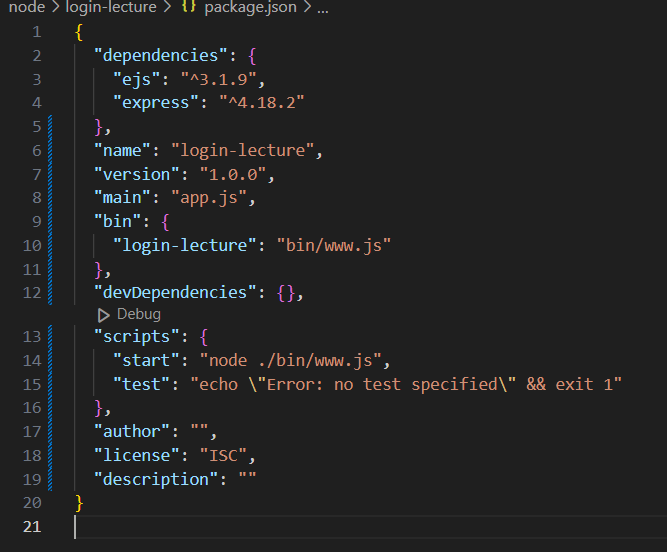This screenshot has height=552, width=667.
Task: Open the package.json breadcrumb segment
Action: click(x=250, y=7)
